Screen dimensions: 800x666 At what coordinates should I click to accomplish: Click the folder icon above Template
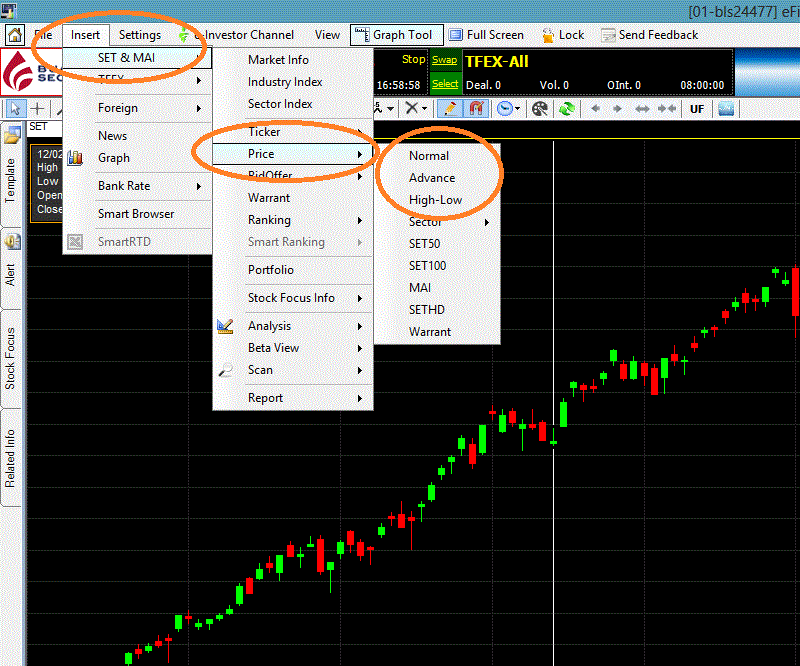(12, 136)
